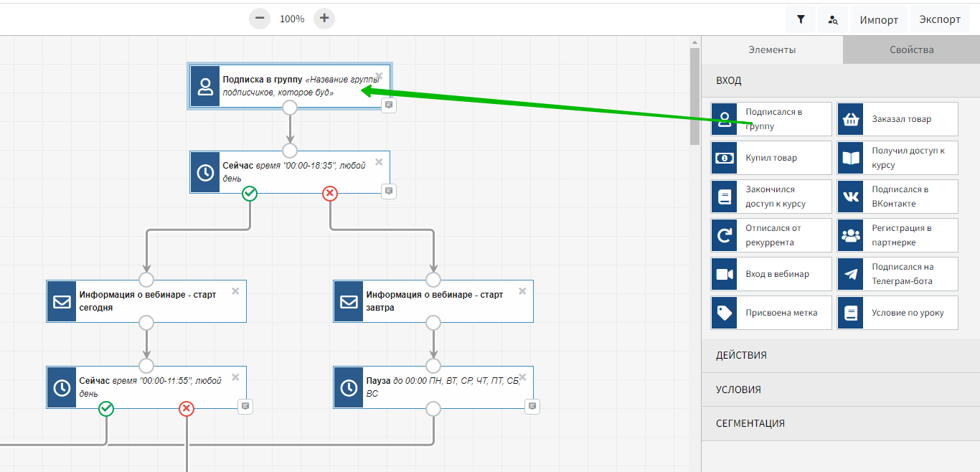Switch to the 'Свойства' tab
Screen dimensions: 980x472
pos(911,49)
